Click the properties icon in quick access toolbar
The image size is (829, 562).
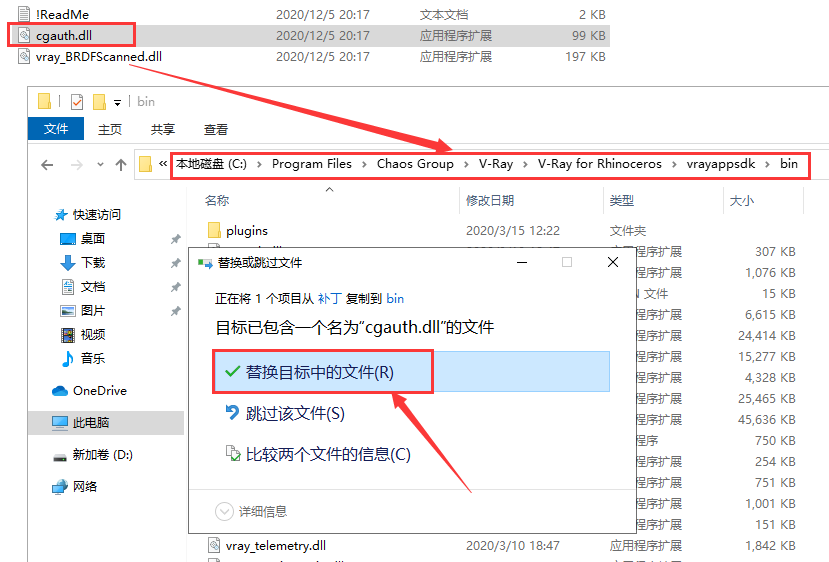tap(77, 102)
